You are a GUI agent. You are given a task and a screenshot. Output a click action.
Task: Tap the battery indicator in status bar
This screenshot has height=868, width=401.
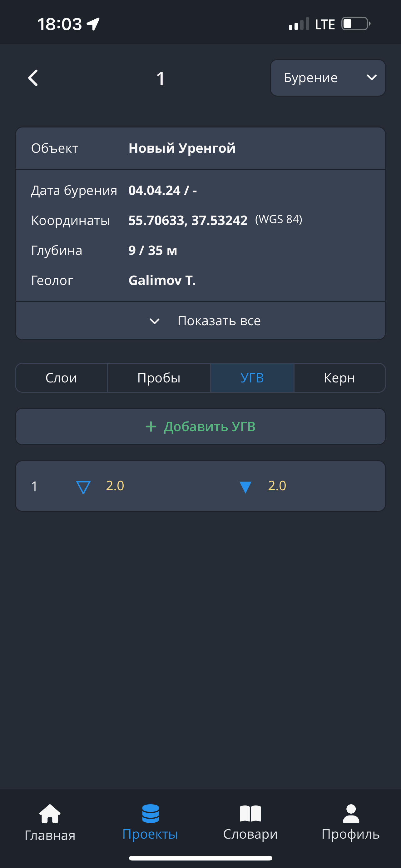pyautogui.click(x=355, y=24)
